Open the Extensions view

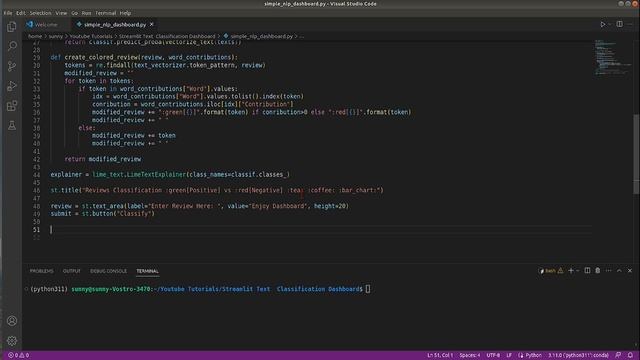pos(12,106)
